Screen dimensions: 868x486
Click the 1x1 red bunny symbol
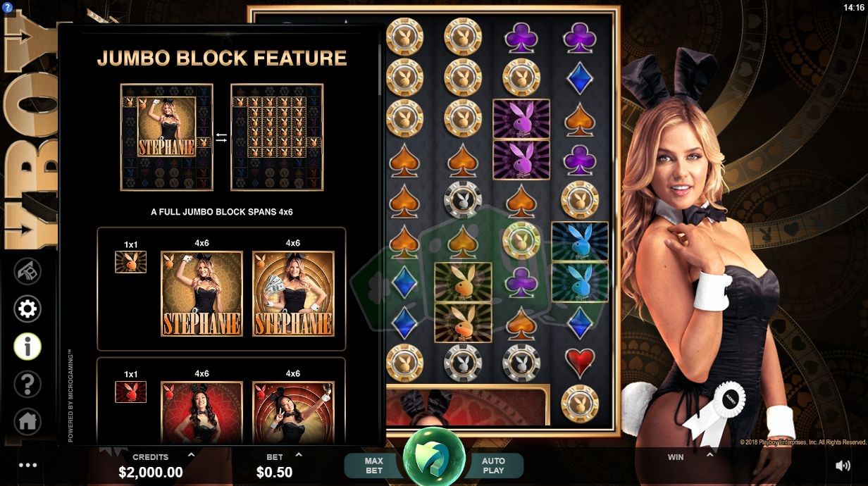(x=131, y=392)
